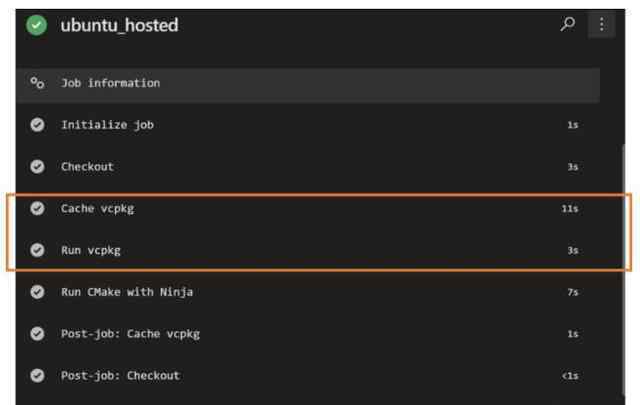Click the vertical scrollbar of the steps list
This screenshot has width=640, height=405.
(x=623, y=274)
